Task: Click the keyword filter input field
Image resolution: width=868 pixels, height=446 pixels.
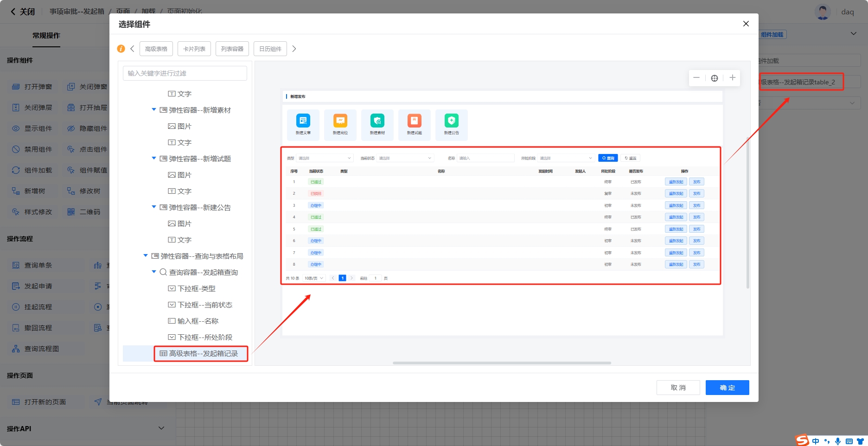Action: tap(185, 73)
